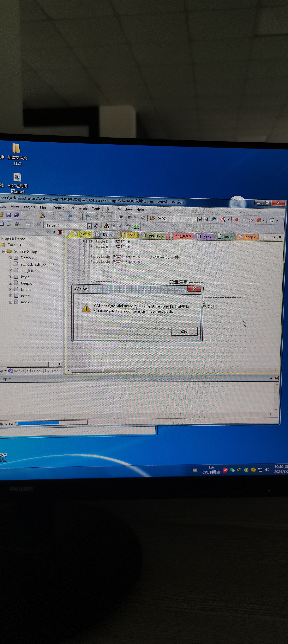Click the Batch Build layers icon

tap(17, 224)
